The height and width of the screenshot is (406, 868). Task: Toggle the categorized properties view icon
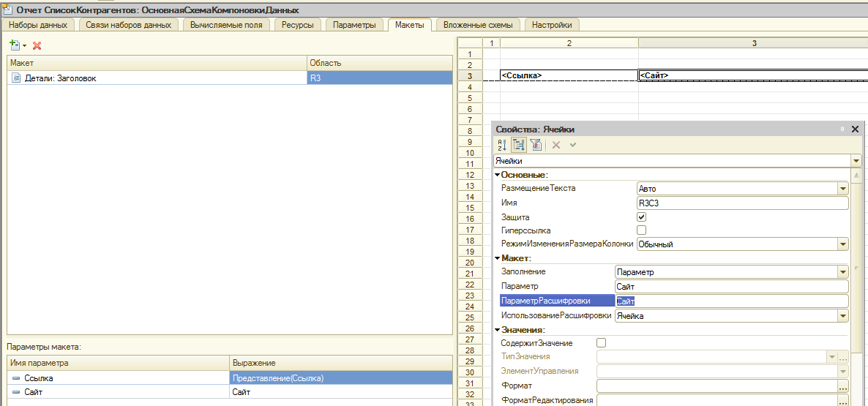[x=519, y=145]
